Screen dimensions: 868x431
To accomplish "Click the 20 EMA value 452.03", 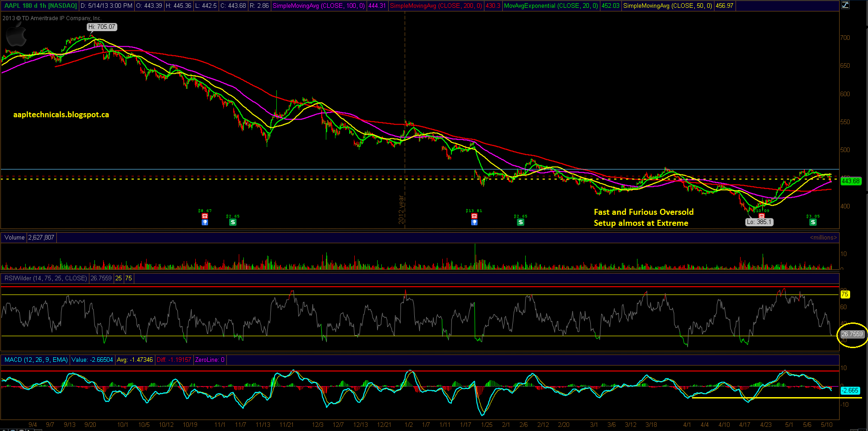I will click(x=610, y=6).
